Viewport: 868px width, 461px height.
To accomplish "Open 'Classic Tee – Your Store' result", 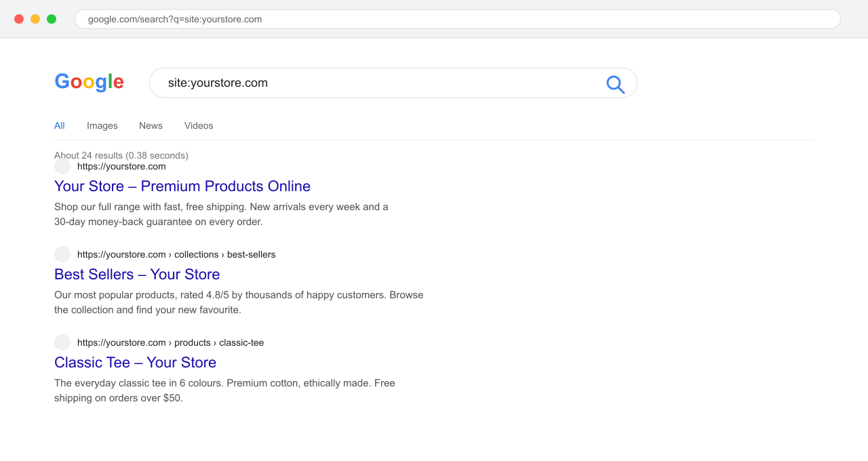I will (x=136, y=362).
